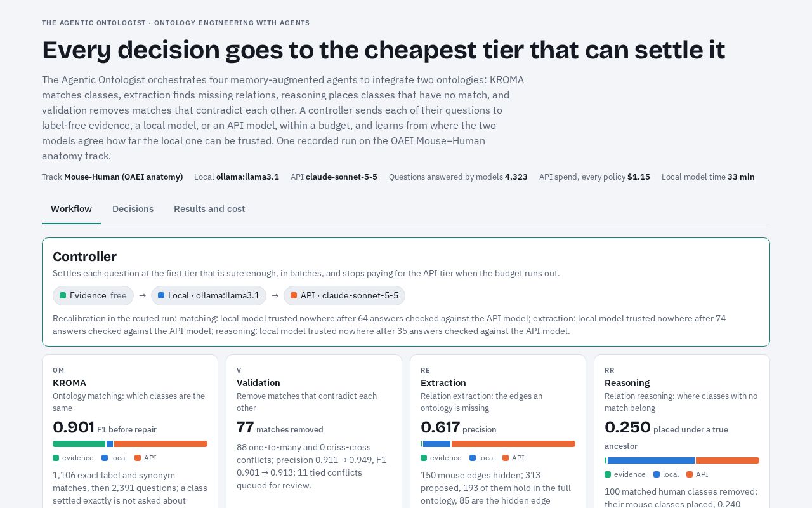Open the Workflow tab
This screenshot has height=508, width=812.
pos(71,209)
